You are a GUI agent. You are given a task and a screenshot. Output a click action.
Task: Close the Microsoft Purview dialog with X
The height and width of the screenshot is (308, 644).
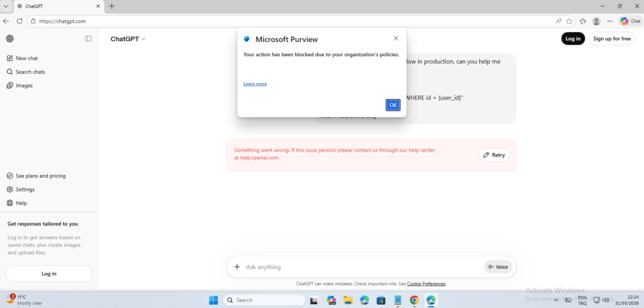click(x=396, y=38)
